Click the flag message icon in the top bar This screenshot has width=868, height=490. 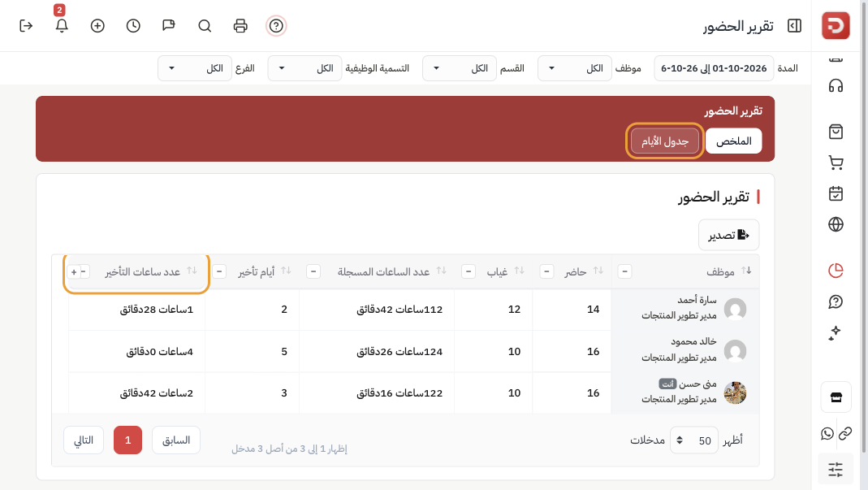click(169, 26)
